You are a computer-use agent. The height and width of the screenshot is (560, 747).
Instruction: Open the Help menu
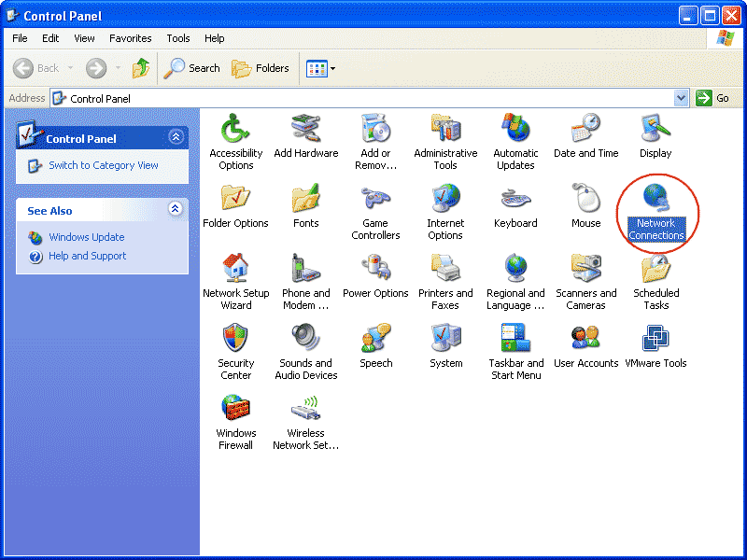coord(215,38)
